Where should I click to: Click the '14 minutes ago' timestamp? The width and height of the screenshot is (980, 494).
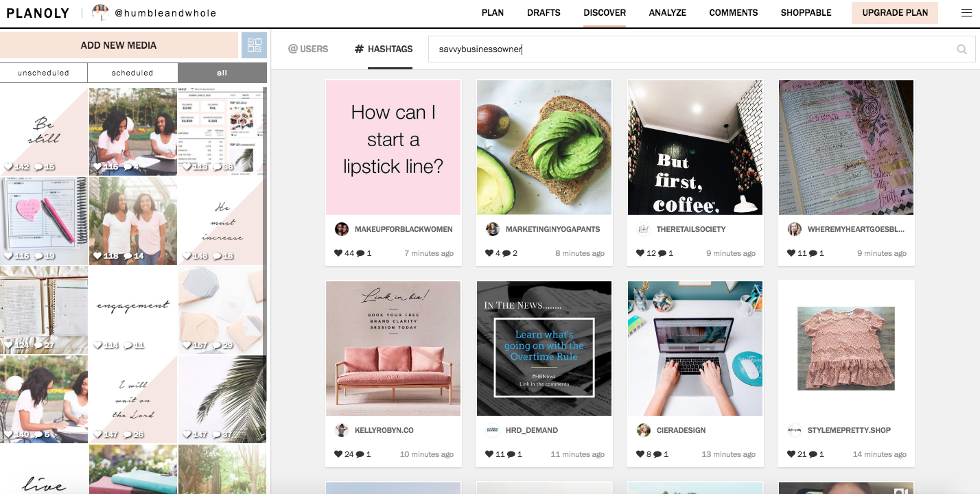[880, 454]
